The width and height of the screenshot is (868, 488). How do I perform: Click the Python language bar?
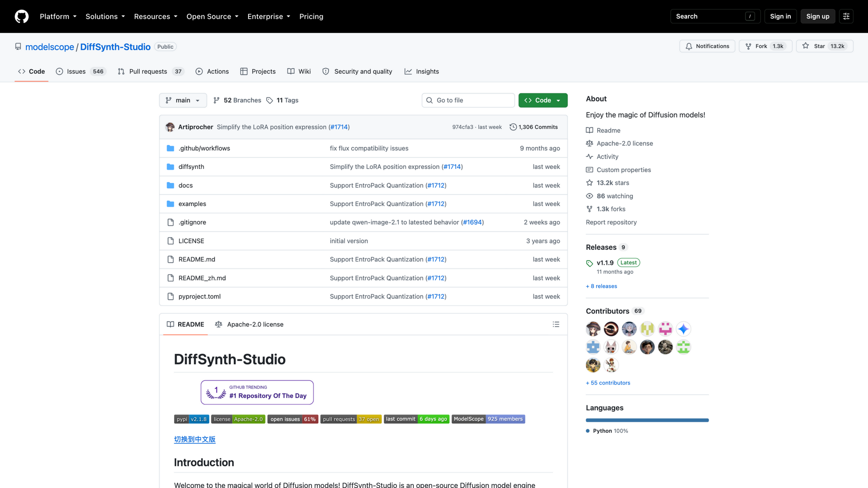(x=647, y=420)
